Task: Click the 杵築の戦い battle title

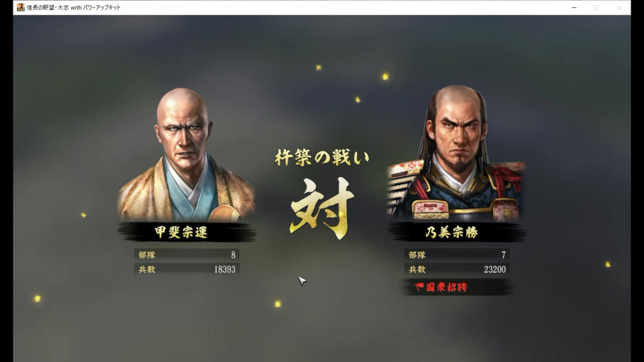Action: click(x=322, y=157)
